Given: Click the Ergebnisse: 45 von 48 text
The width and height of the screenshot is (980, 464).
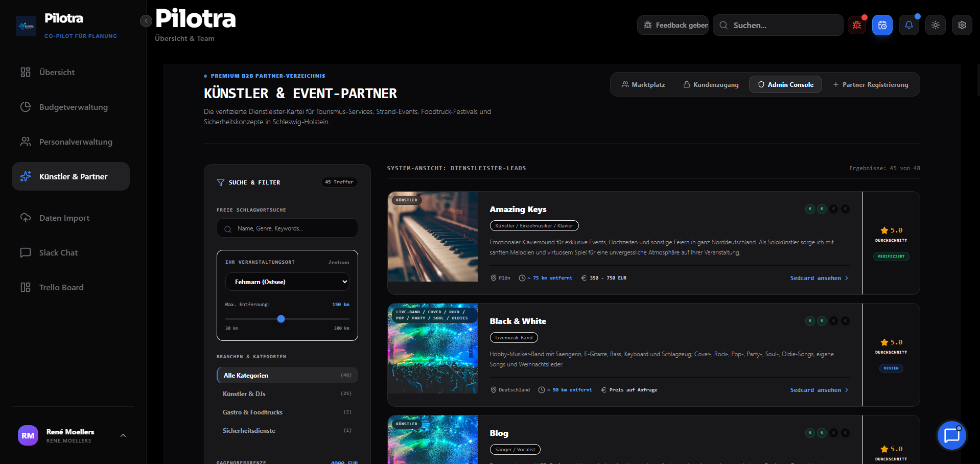Looking at the screenshot, I should [884, 168].
